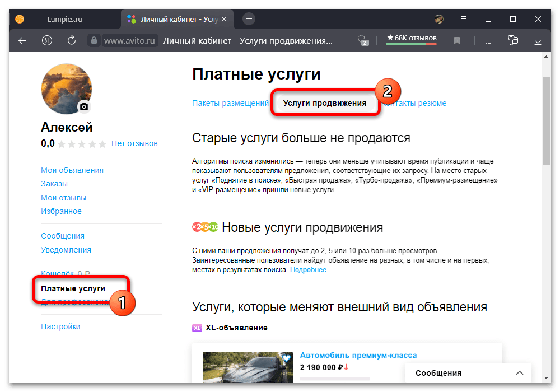Open Заказы in the sidebar
This screenshot has height=392, width=560.
coord(54,184)
